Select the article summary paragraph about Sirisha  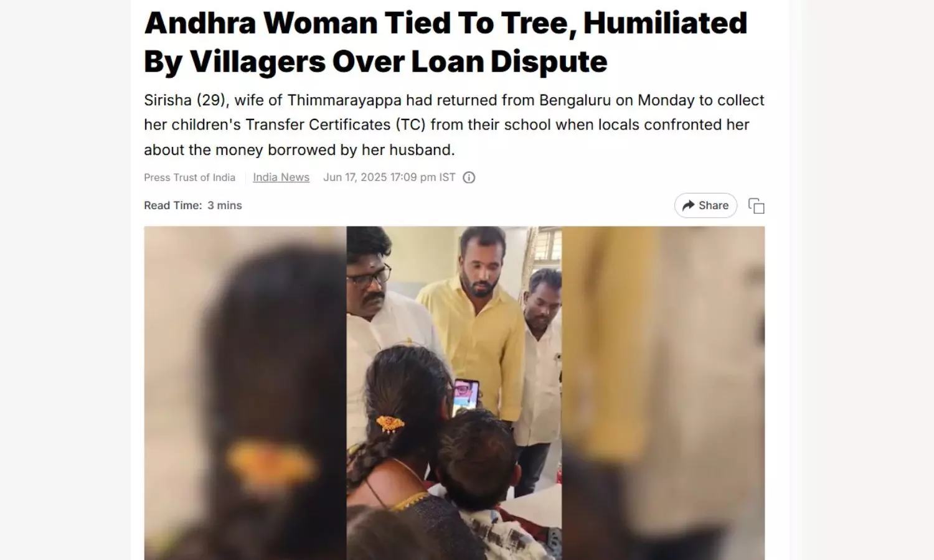click(454, 125)
